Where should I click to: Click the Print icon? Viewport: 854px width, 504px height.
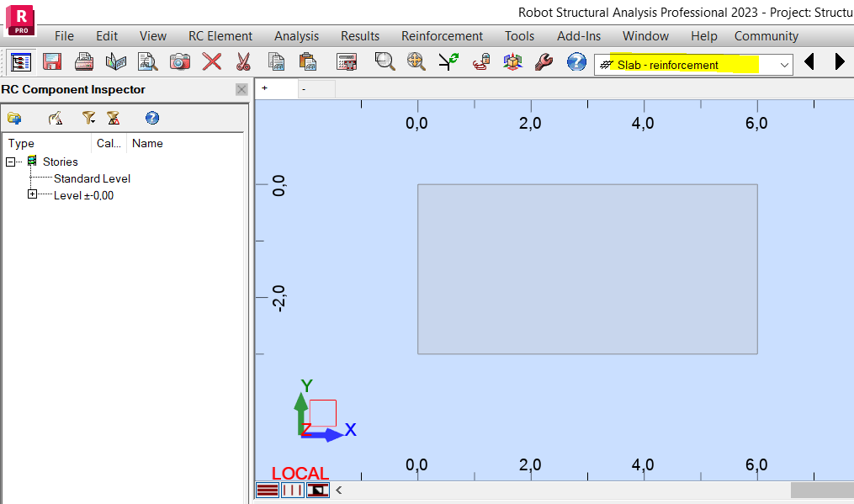tap(83, 61)
